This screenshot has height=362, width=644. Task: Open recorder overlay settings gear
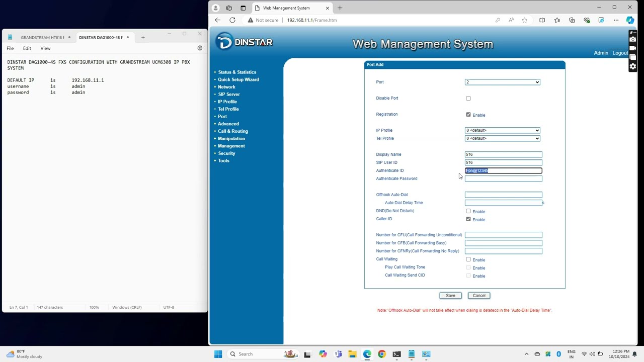tap(633, 66)
